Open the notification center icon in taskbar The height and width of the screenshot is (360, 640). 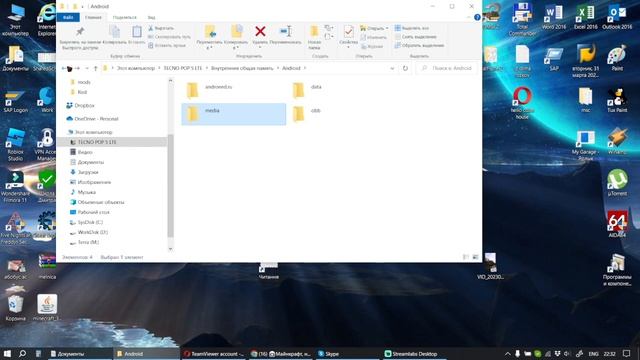[x=627, y=353]
